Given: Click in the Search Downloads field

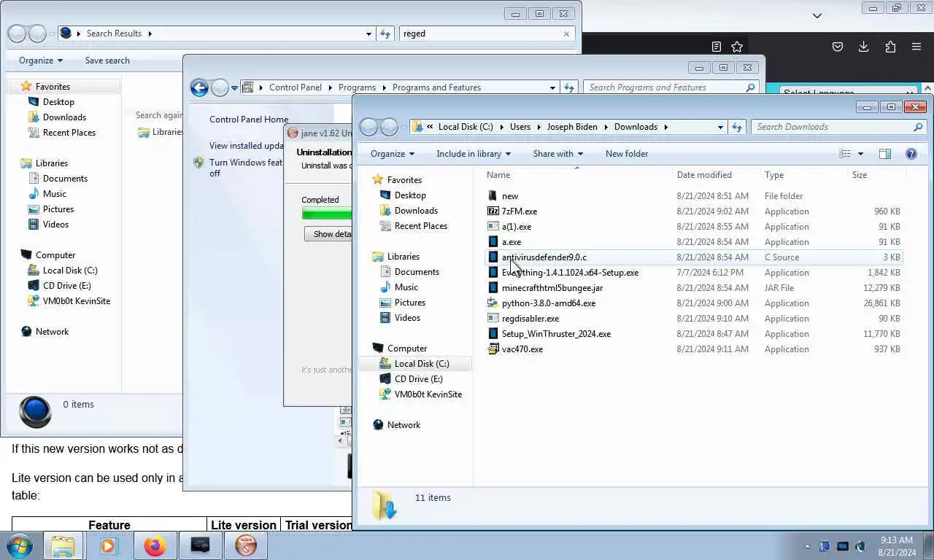Looking at the screenshot, I should (x=833, y=127).
